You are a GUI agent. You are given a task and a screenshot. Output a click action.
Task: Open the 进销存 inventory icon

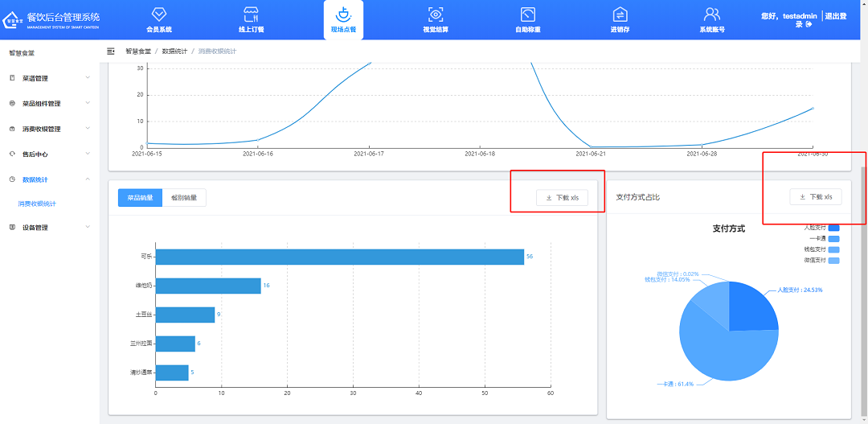pos(620,14)
